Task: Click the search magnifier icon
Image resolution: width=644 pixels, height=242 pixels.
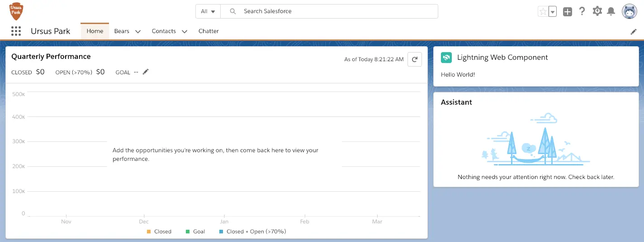Action: (233, 11)
